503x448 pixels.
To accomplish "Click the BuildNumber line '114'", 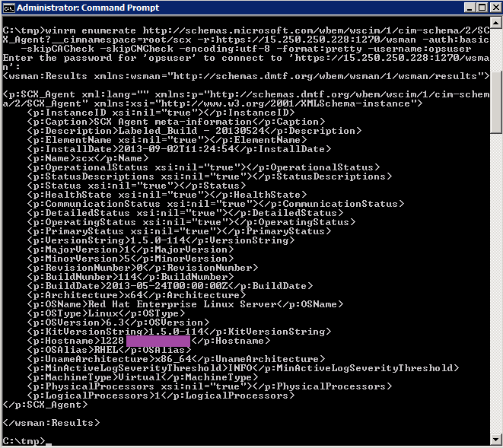I will point(130,277).
